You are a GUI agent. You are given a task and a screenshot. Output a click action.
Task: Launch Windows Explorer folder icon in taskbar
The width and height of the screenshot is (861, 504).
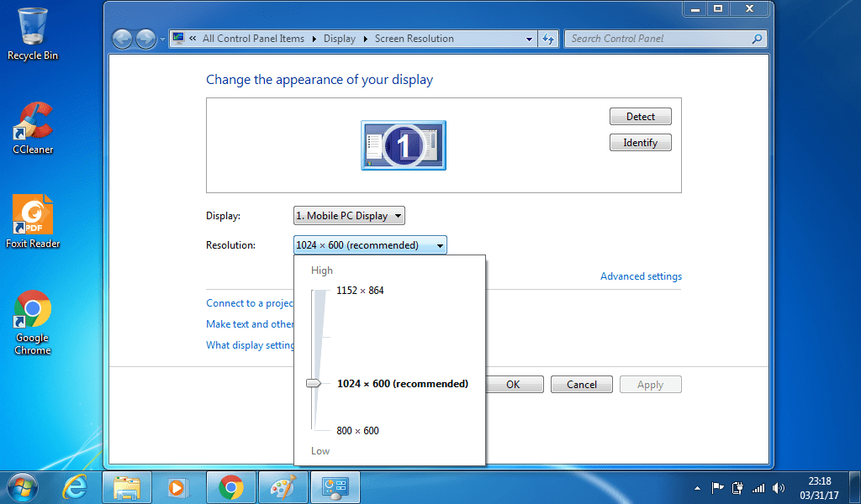pos(127,487)
